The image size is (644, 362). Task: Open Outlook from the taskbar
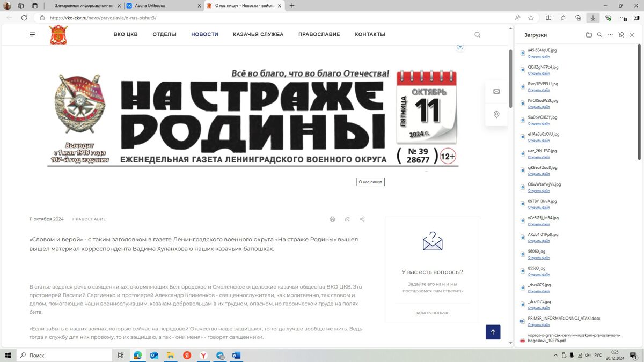[154, 355]
